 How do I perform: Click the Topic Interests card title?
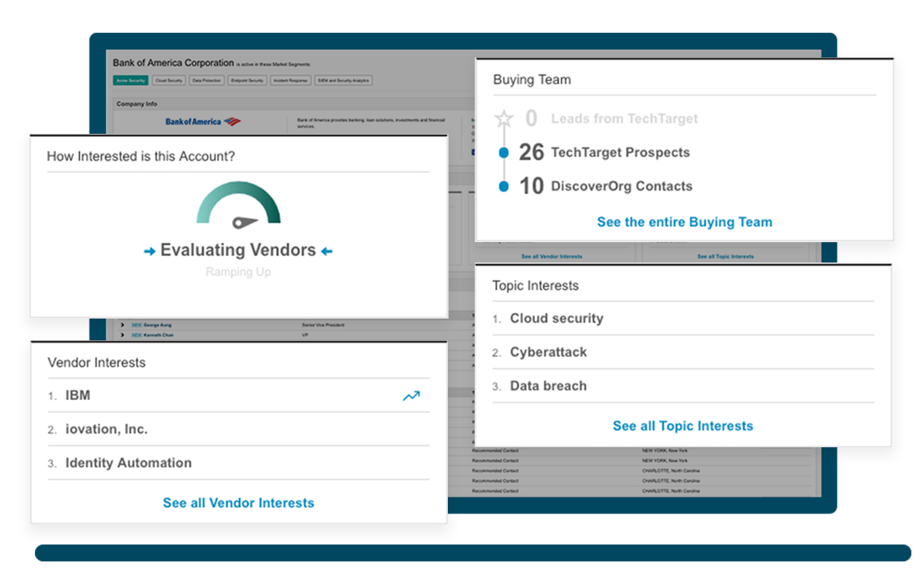(x=536, y=286)
